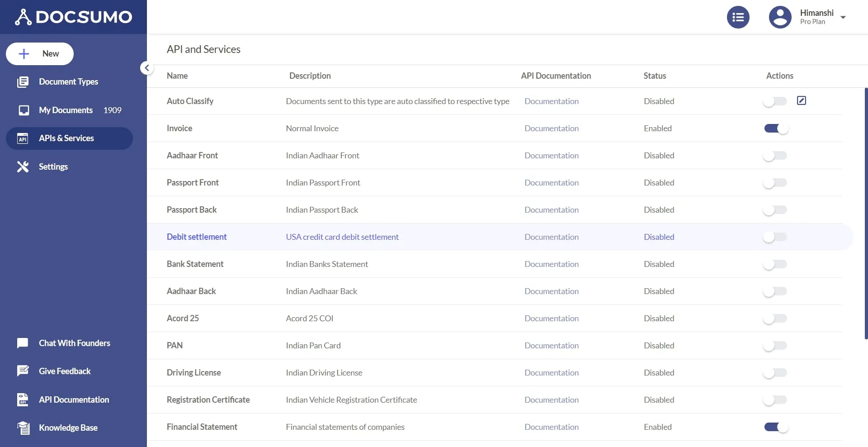Open the apps grid icon in header
The height and width of the screenshot is (447, 868).
[x=738, y=17]
